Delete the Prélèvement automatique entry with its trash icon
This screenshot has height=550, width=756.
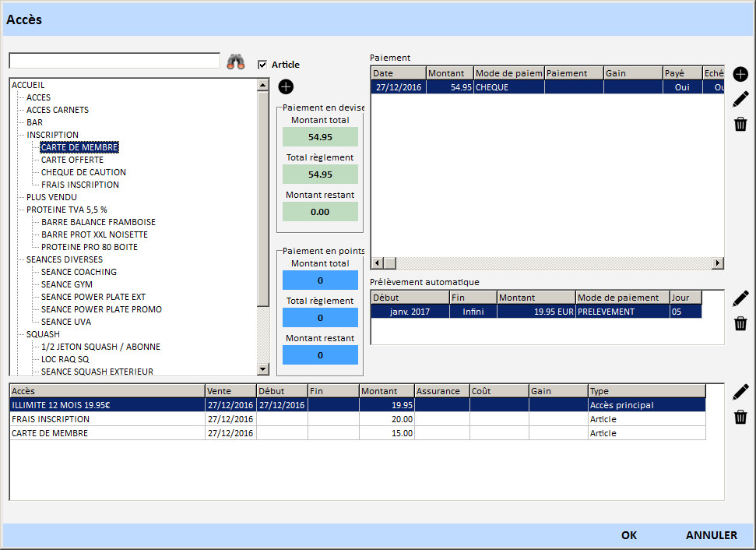(x=740, y=323)
